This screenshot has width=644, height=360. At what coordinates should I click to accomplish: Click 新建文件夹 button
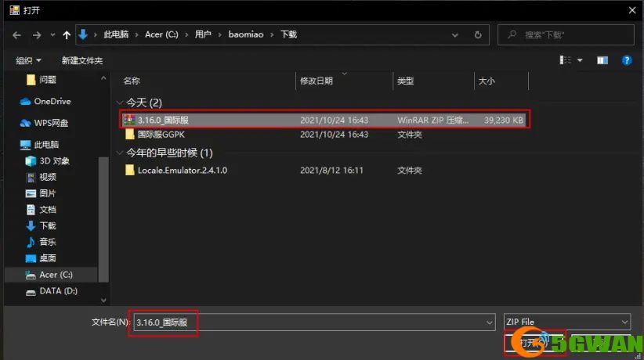click(81, 60)
